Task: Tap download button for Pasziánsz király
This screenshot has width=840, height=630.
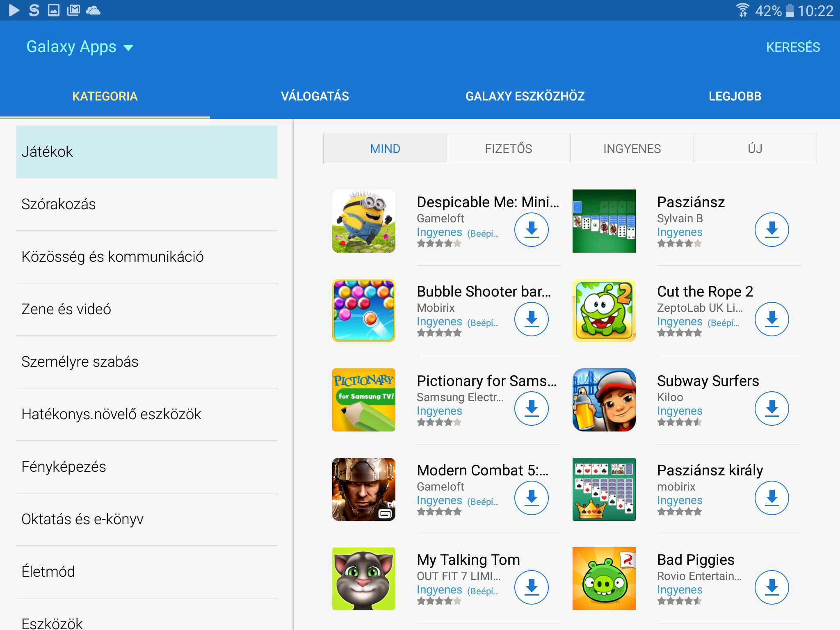Action: (772, 498)
